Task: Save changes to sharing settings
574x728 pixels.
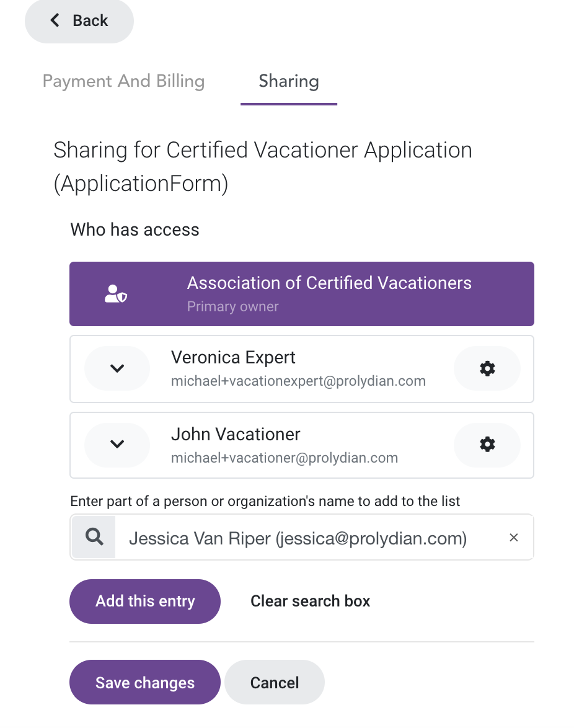Action: click(x=145, y=683)
